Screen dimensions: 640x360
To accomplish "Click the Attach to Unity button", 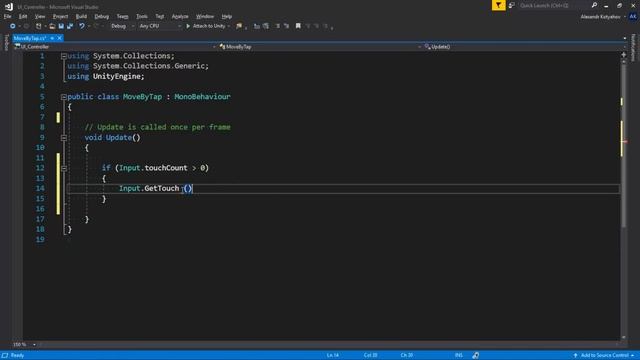I will point(208,26).
